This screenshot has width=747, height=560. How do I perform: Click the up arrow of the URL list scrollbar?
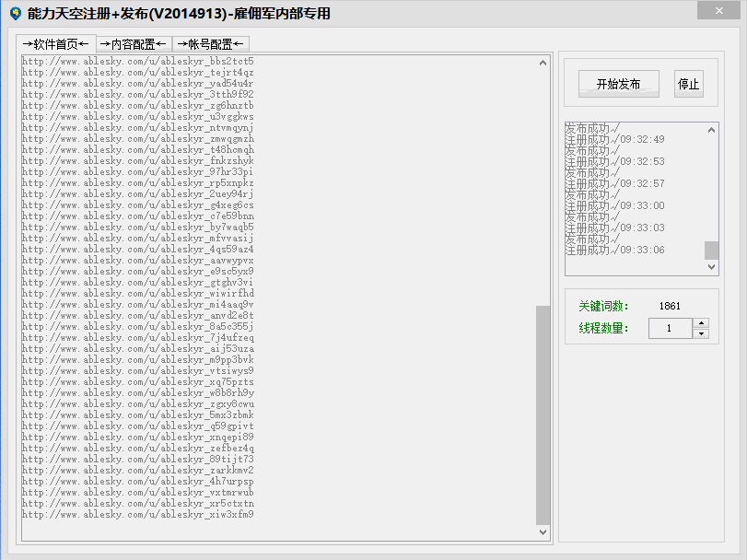(544, 62)
